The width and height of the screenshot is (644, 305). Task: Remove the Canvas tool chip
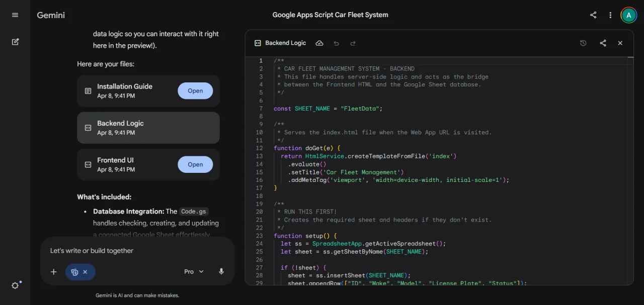[85, 272]
